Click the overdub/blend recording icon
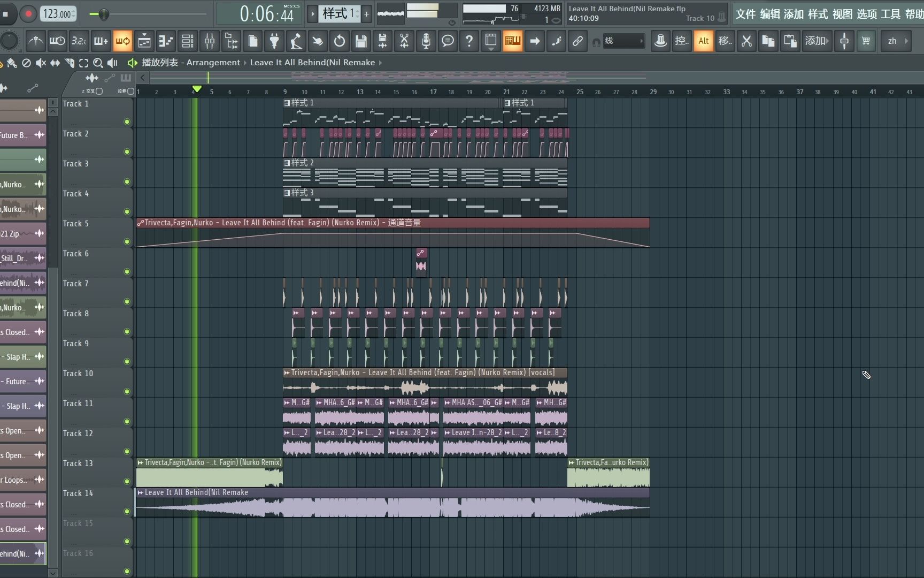Viewport: 924px width, 578px height. (101, 41)
